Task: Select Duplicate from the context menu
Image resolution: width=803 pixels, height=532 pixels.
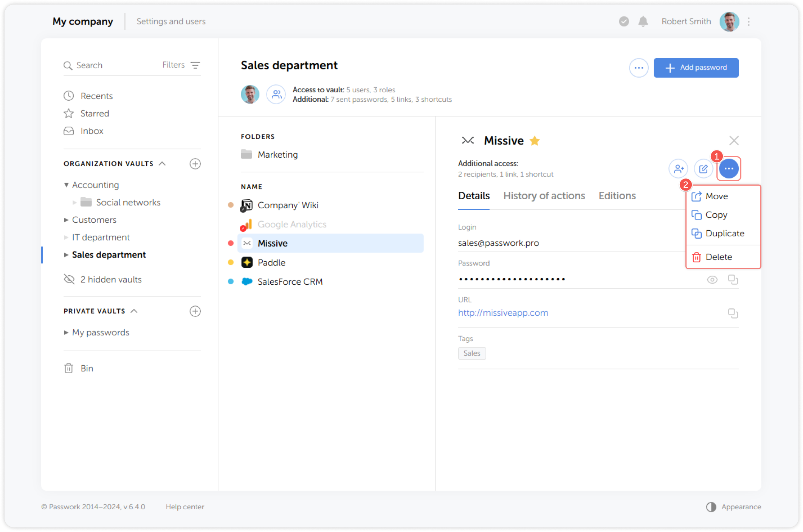Action: [725, 233]
